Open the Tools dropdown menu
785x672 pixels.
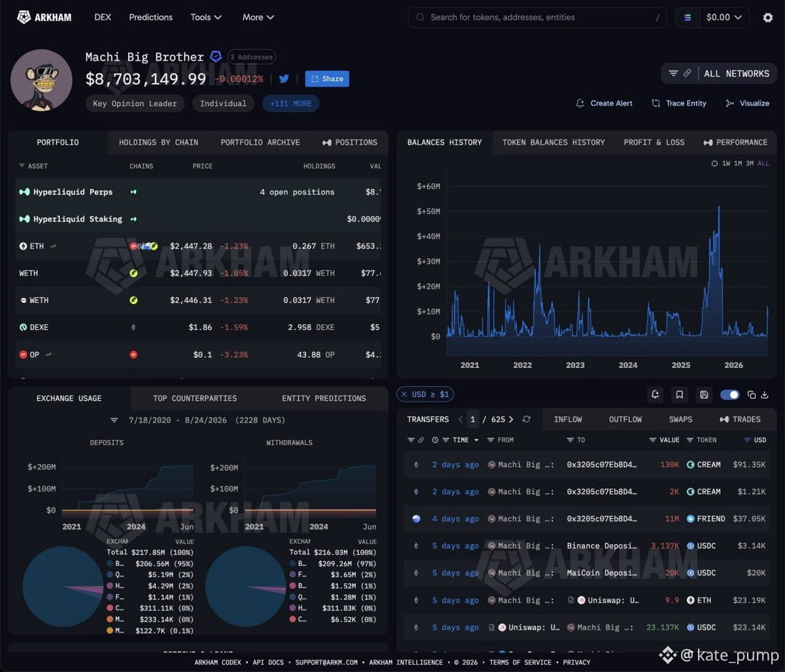click(x=206, y=17)
